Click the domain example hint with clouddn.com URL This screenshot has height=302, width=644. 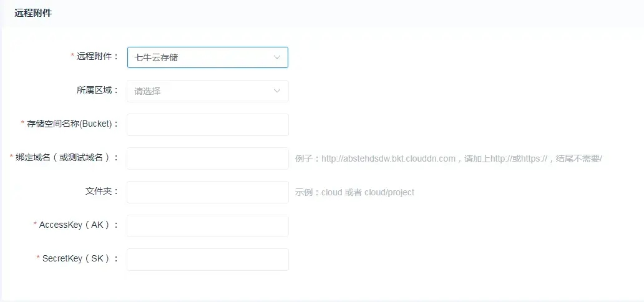448,158
